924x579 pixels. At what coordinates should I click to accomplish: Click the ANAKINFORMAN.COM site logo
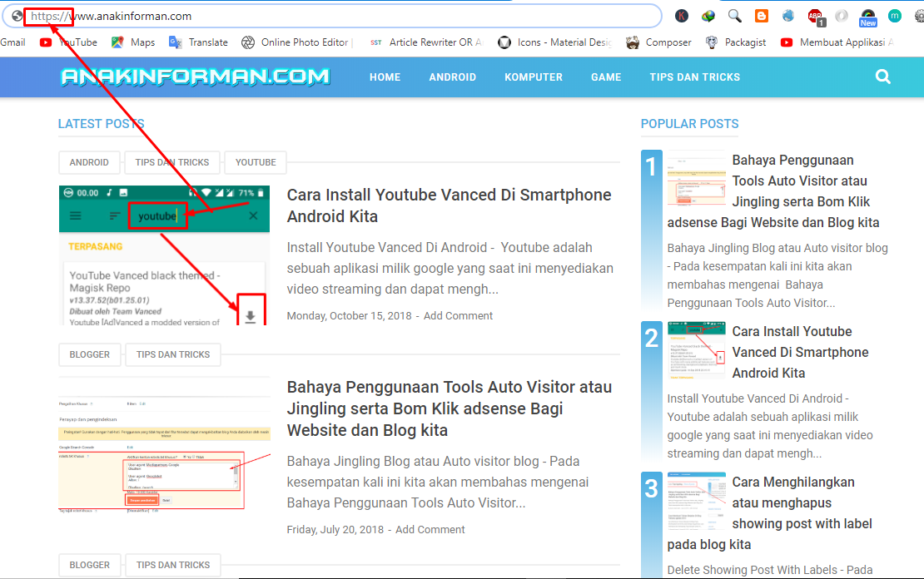pyautogui.click(x=195, y=77)
